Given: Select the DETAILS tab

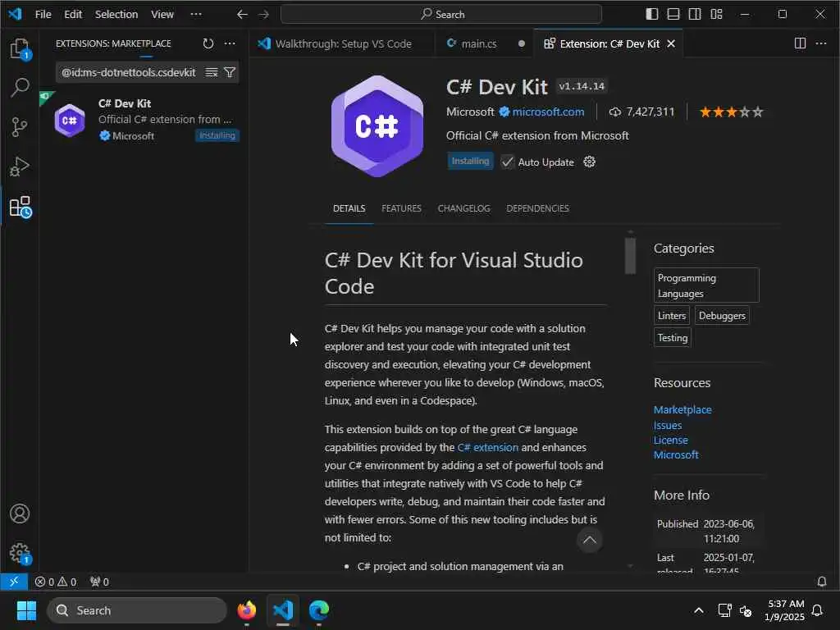Looking at the screenshot, I should tap(349, 208).
